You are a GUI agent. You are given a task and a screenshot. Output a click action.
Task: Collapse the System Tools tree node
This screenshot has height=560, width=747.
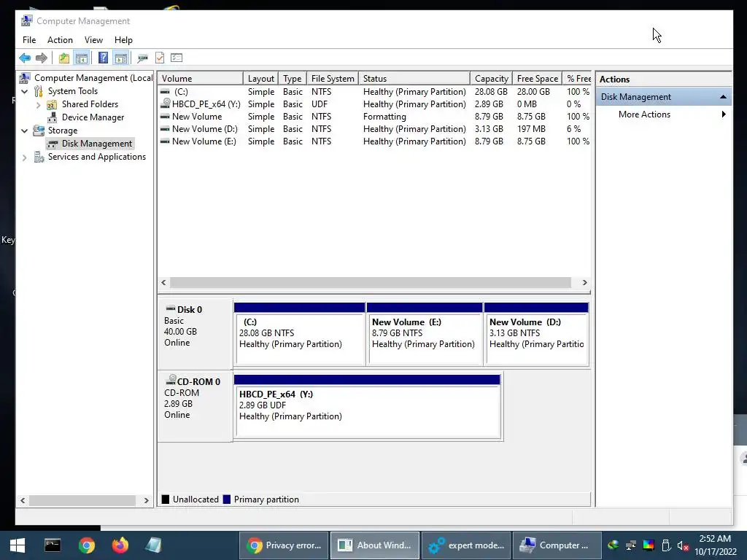tap(25, 91)
